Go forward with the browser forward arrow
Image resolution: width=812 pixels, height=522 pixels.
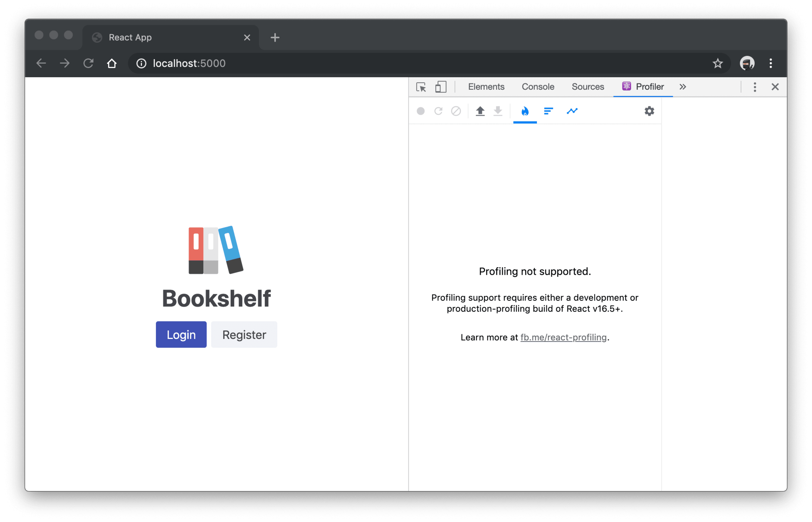tap(65, 63)
